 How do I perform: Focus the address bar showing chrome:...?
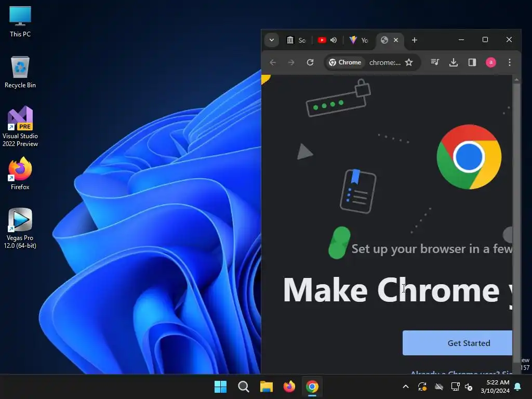coord(385,62)
